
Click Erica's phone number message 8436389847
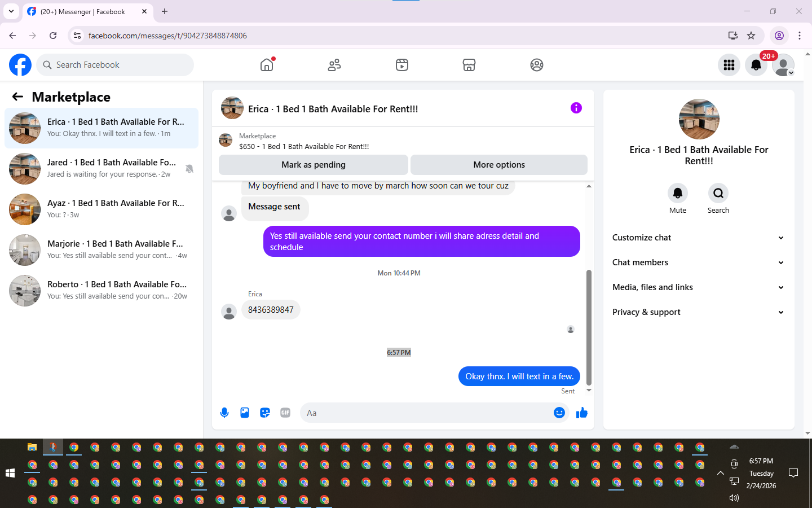[271, 310]
